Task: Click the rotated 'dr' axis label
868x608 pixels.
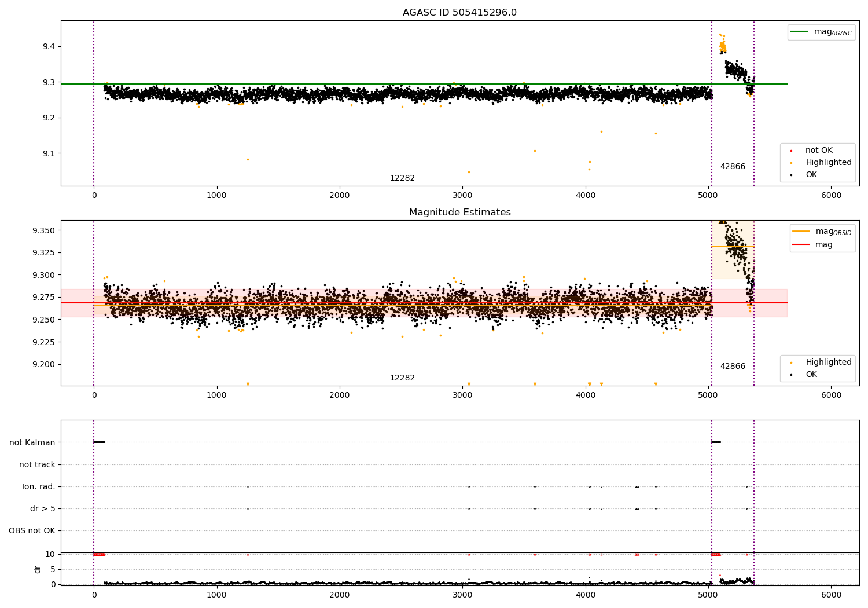Action: click(x=38, y=569)
